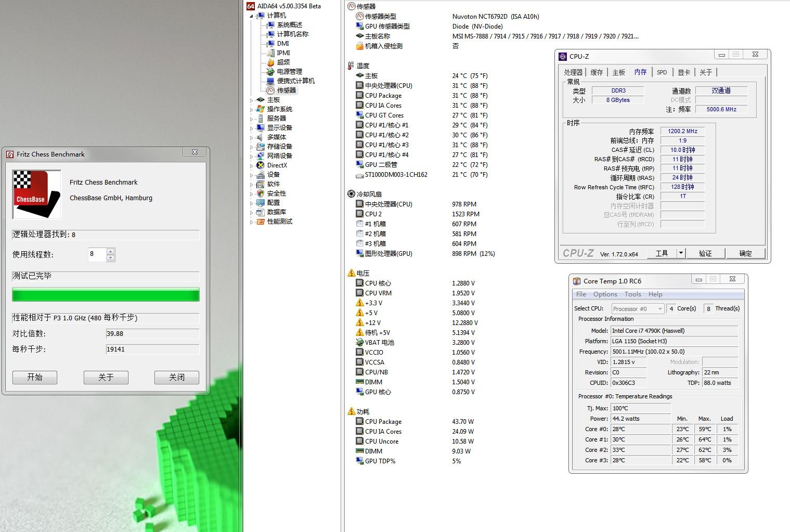Click the CPU-Z title bar icon
Viewport: 790px width, 532px height.
pyautogui.click(x=562, y=56)
